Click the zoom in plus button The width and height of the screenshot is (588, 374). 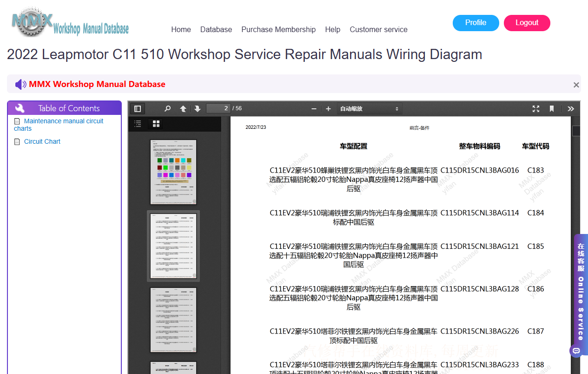click(328, 109)
